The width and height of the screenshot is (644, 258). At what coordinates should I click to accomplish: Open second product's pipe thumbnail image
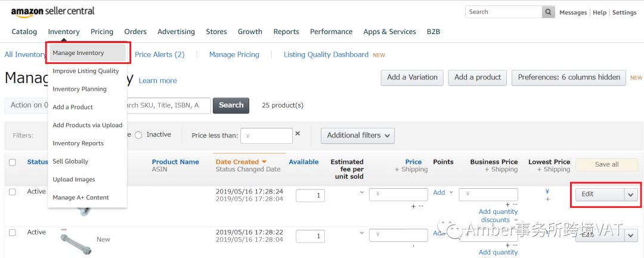pos(76,241)
